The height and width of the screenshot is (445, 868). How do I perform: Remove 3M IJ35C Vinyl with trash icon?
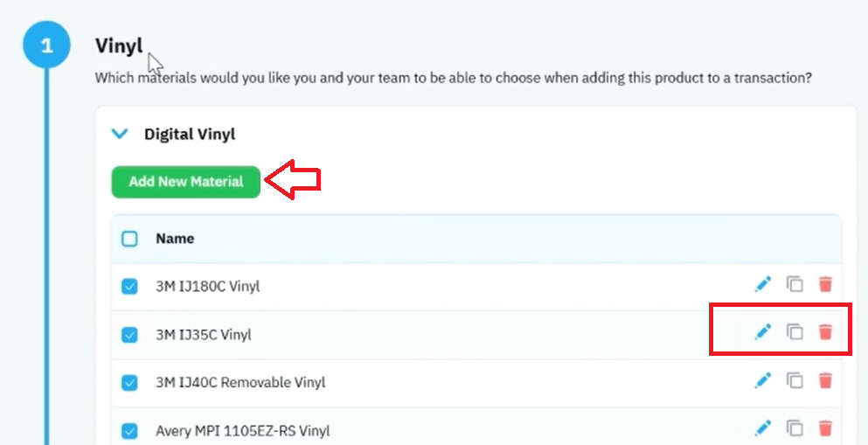click(x=825, y=332)
